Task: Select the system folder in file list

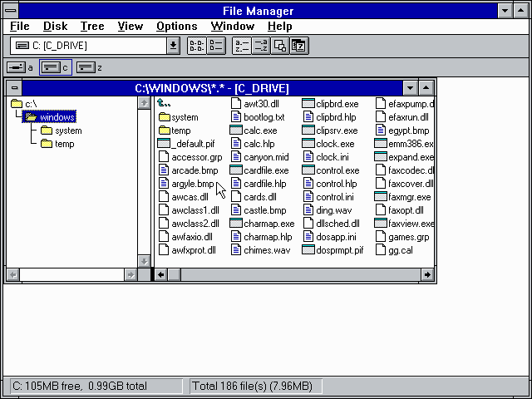Action: pyautogui.click(x=179, y=117)
